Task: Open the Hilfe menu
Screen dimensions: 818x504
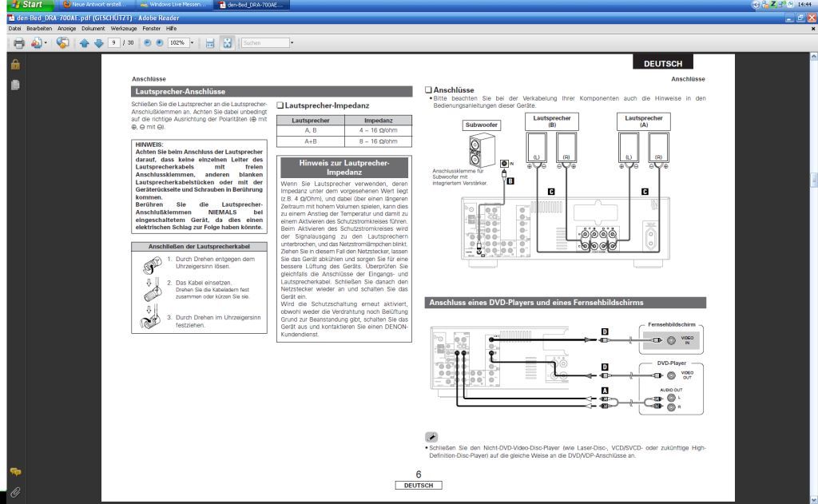Action: coord(172,29)
